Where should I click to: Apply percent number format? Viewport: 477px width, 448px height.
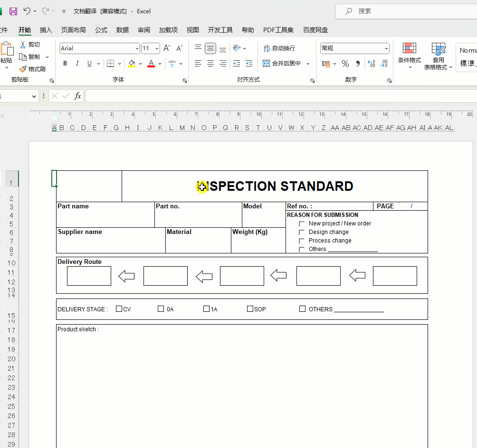(x=345, y=63)
